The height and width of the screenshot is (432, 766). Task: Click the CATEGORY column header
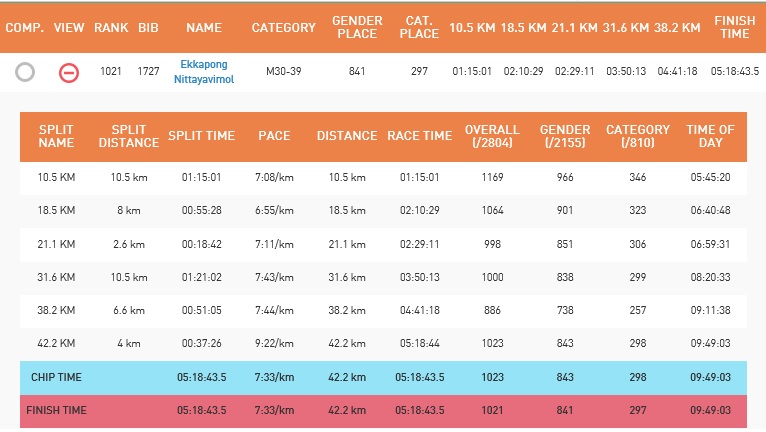coord(284,27)
